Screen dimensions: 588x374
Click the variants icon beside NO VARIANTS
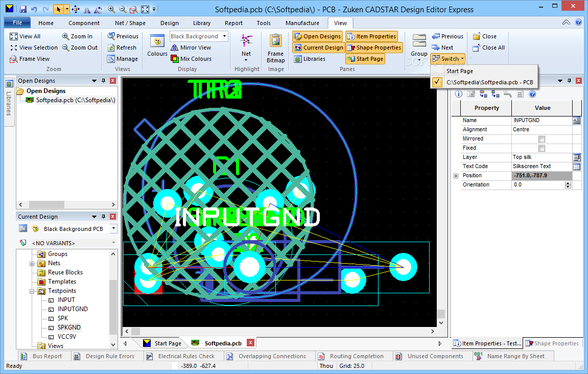(23, 243)
